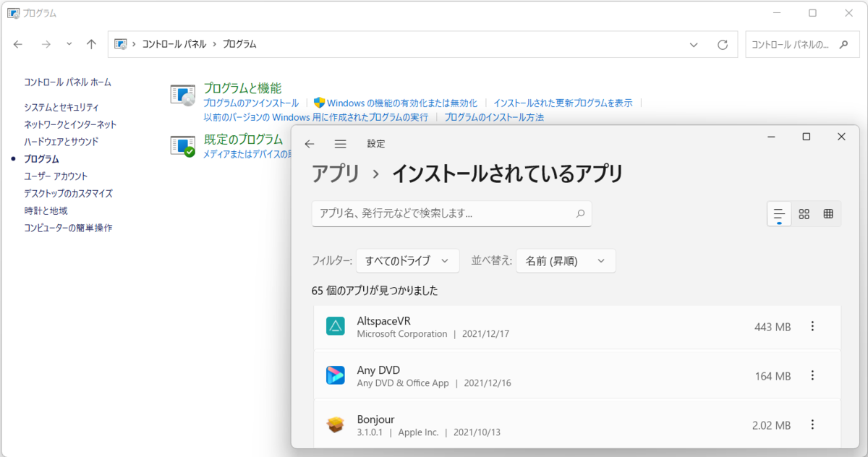Open recent locations dropdown arrow in Control Panel
868x457 pixels.
[x=69, y=44]
